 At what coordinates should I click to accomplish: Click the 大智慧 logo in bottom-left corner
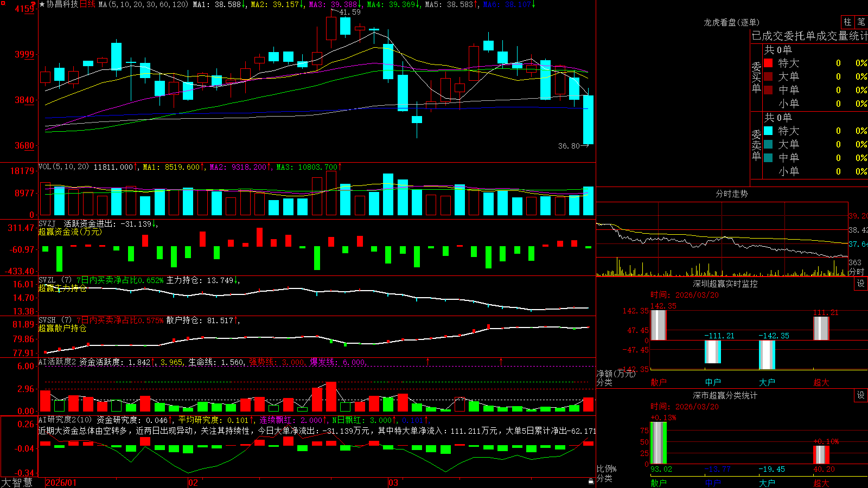tap(16, 483)
